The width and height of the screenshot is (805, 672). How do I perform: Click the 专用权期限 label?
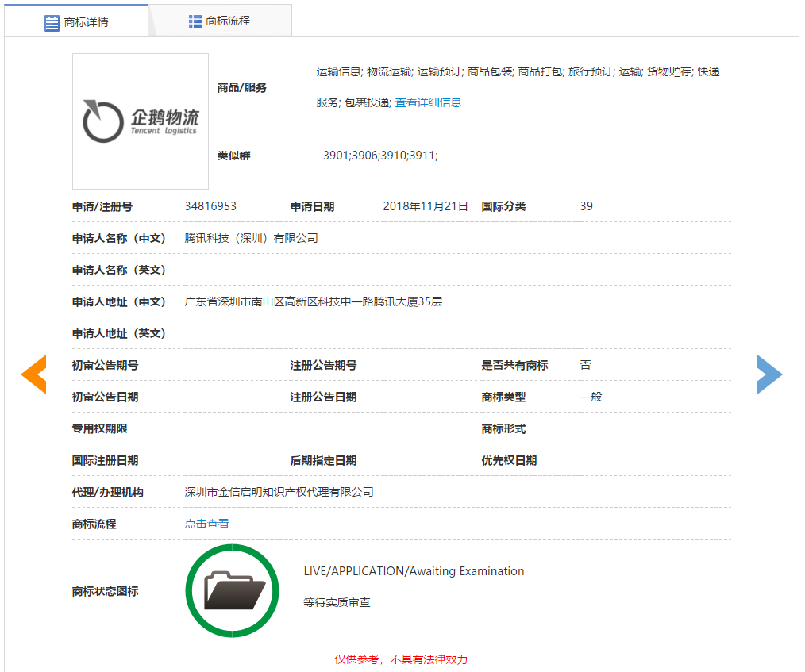pyautogui.click(x=99, y=429)
